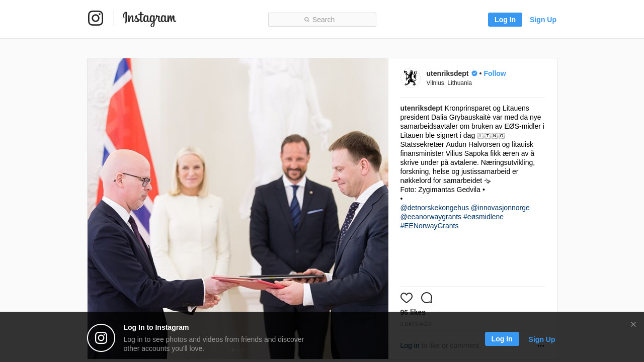Open the #EENorwayGrants hashtag
The image size is (644, 362).
[430, 226]
